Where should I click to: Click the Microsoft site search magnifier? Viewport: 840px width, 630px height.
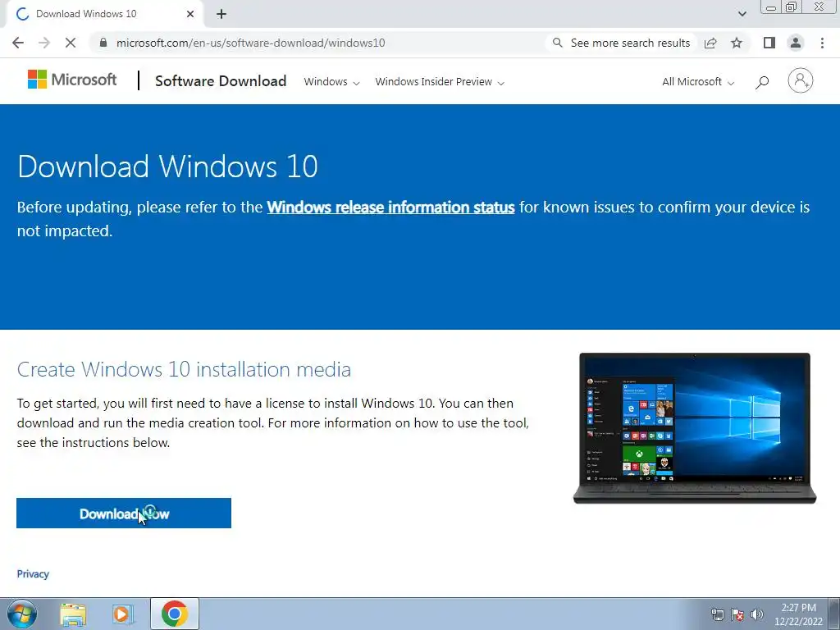click(x=762, y=82)
